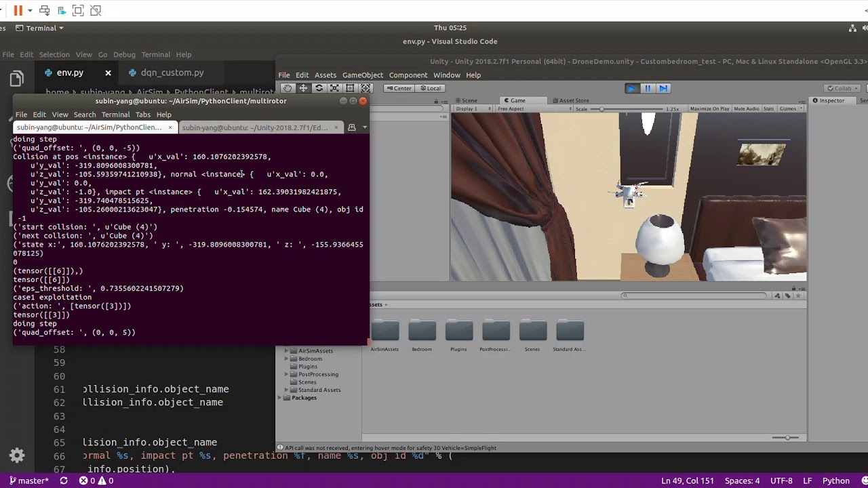Viewport: 868px width, 488px height.
Task: Click the errors and warnings status indicator
Action: pyautogui.click(x=96, y=481)
